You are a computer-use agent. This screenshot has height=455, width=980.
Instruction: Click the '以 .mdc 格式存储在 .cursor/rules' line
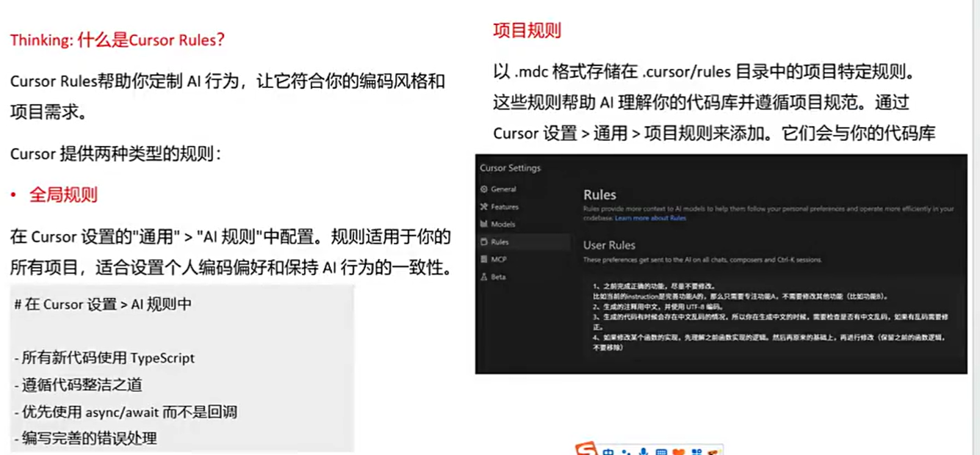coord(704,73)
